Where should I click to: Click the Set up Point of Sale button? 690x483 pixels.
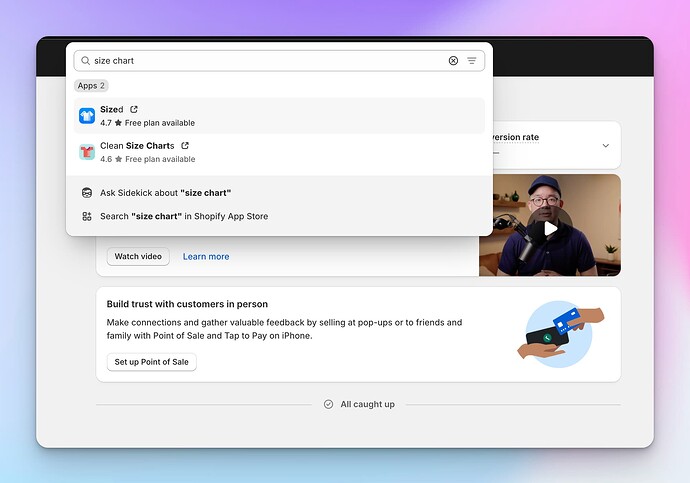151,362
